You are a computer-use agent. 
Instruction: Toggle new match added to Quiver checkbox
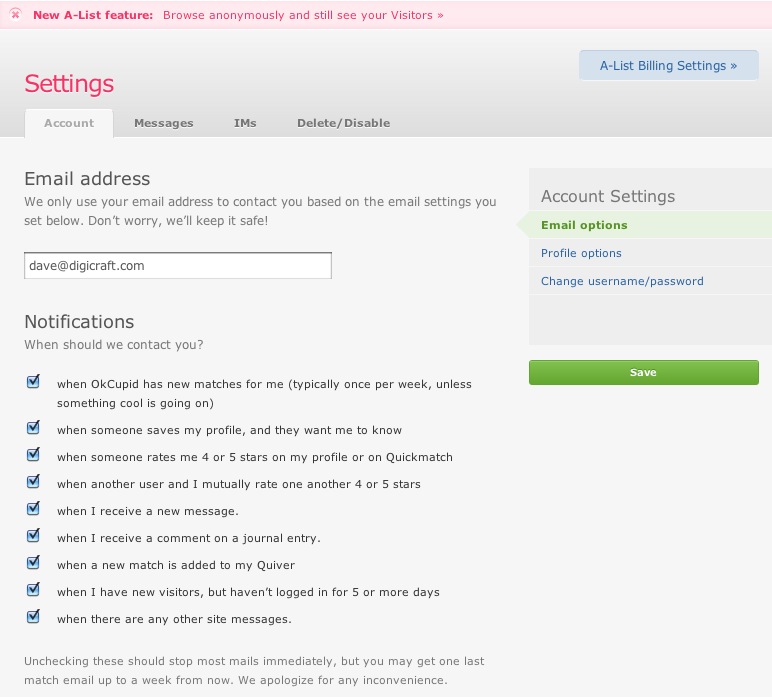(x=33, y=563)
